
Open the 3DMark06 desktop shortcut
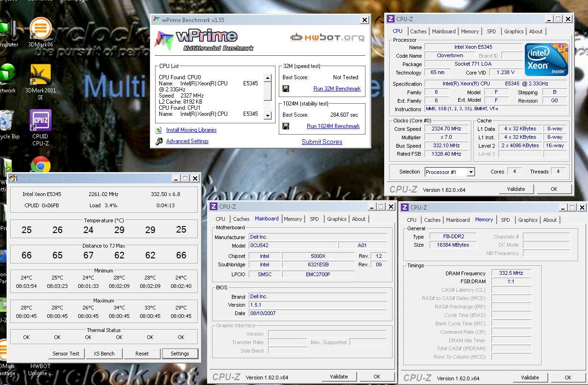(x=40, y=32)
